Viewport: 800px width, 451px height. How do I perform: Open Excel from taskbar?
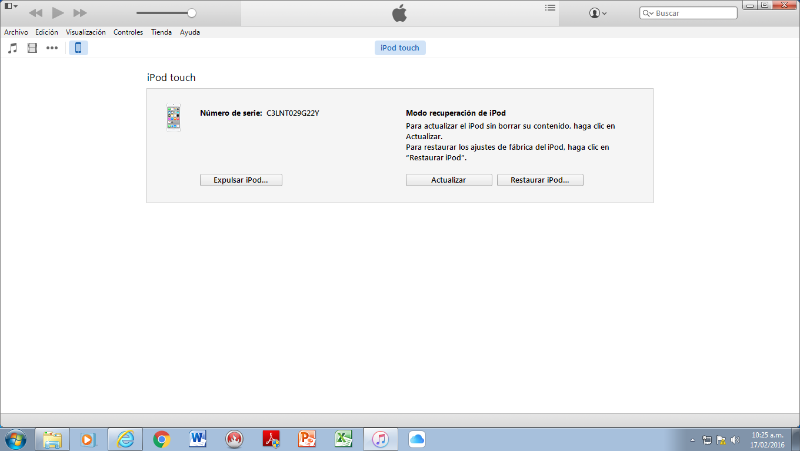click(343, 439)
